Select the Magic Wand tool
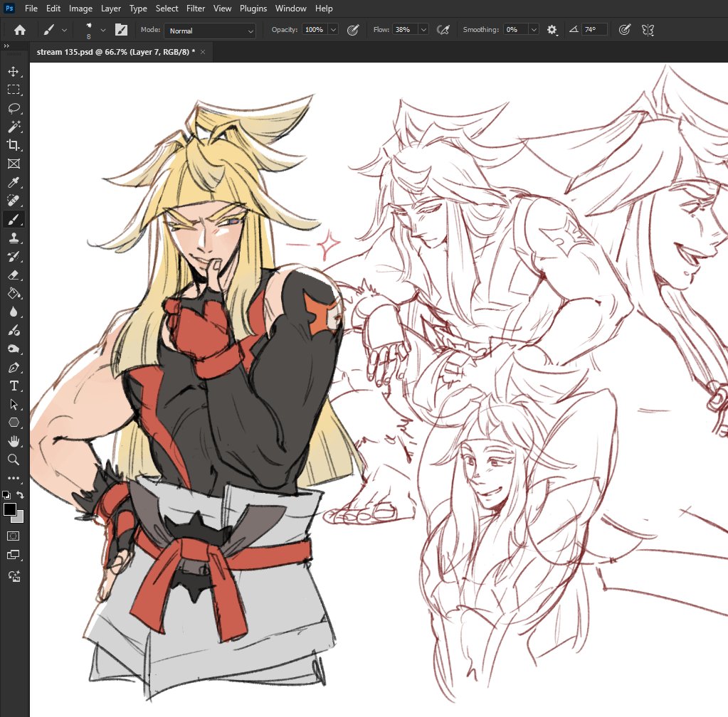The width and height of the screenshot is (728, 717). click(x=14, y=127)
